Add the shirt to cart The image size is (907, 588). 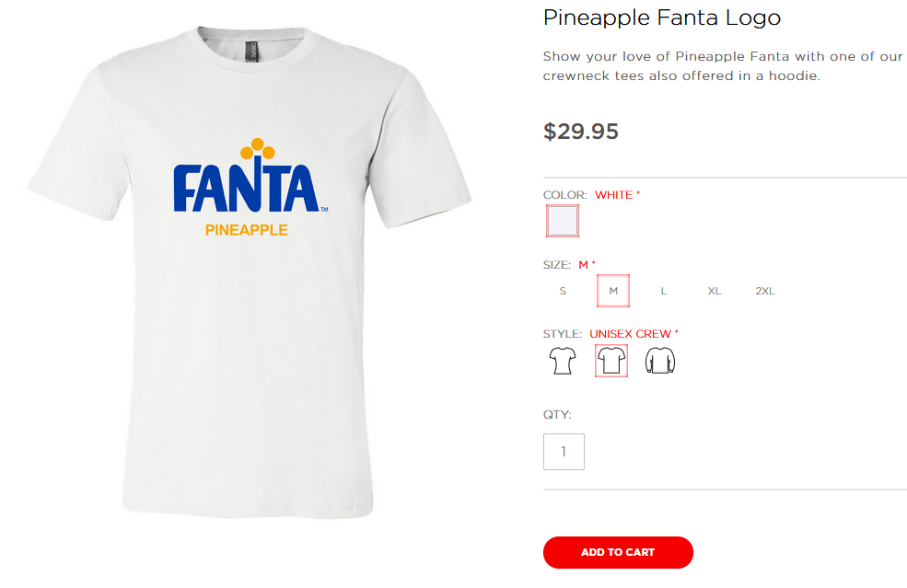pyautogui.click(x=618, y=552)
